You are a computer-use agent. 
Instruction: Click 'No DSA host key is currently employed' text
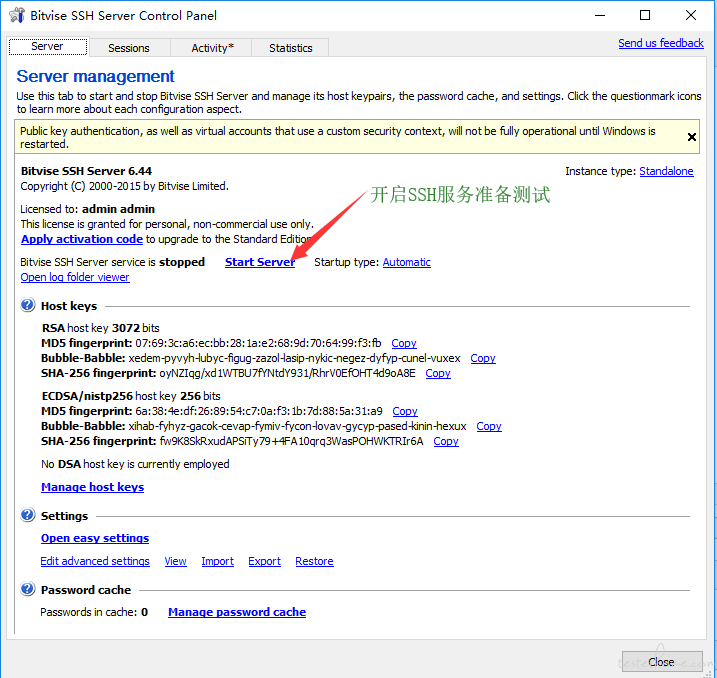[x=135, y=464]
